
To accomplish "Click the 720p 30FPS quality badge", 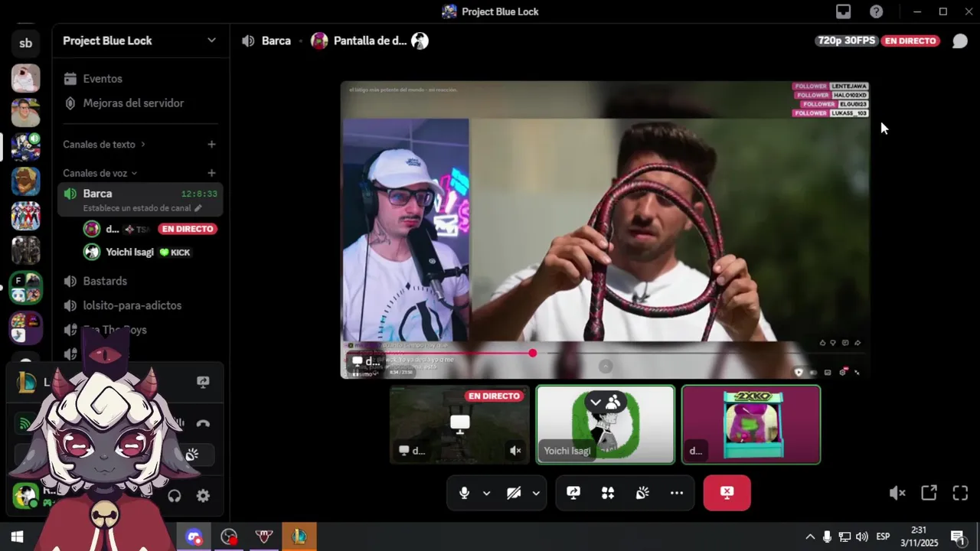I will pyautogui.click(x=847, y=41).
